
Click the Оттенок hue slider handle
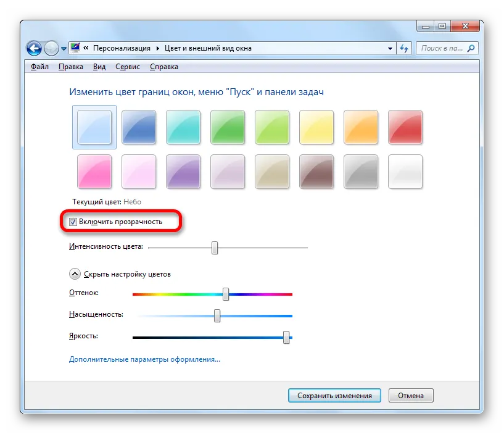pos(226,294)
